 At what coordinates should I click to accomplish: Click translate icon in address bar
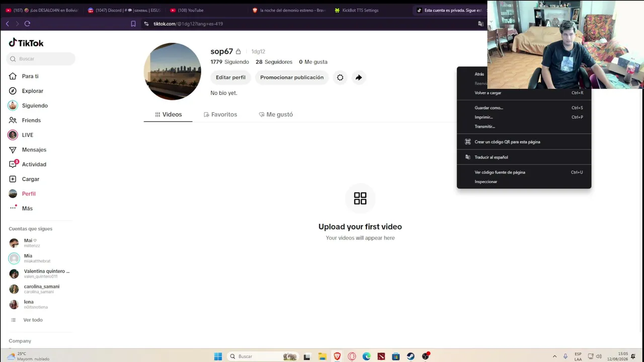[x=480, y=24]
